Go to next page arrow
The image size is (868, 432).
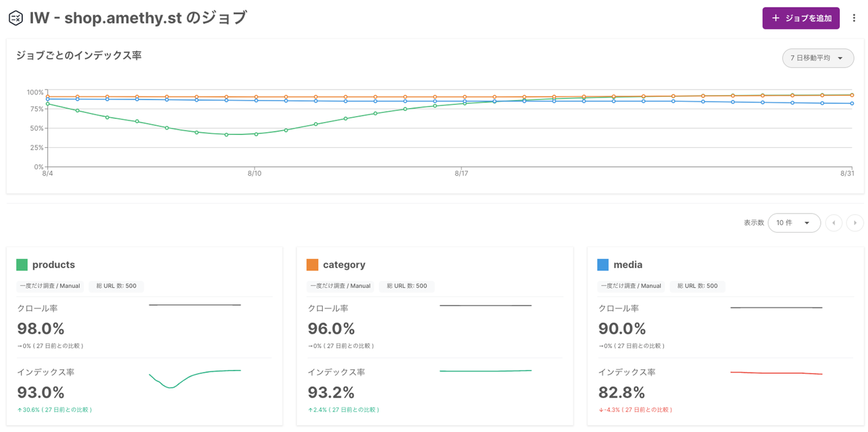855,223
